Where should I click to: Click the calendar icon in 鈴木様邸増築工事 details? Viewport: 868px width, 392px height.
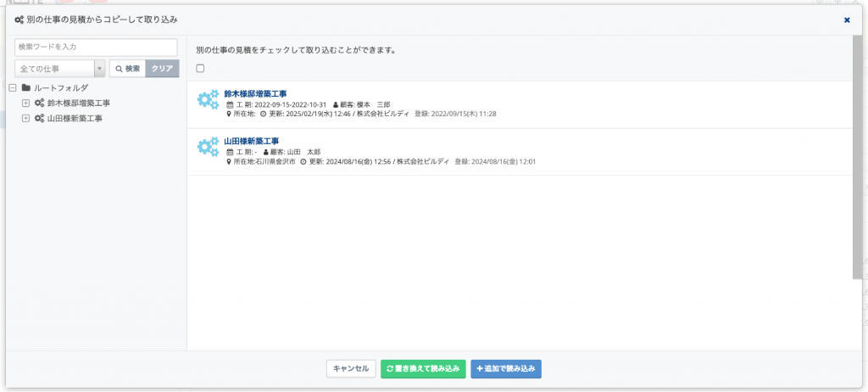tap(231, 105)
